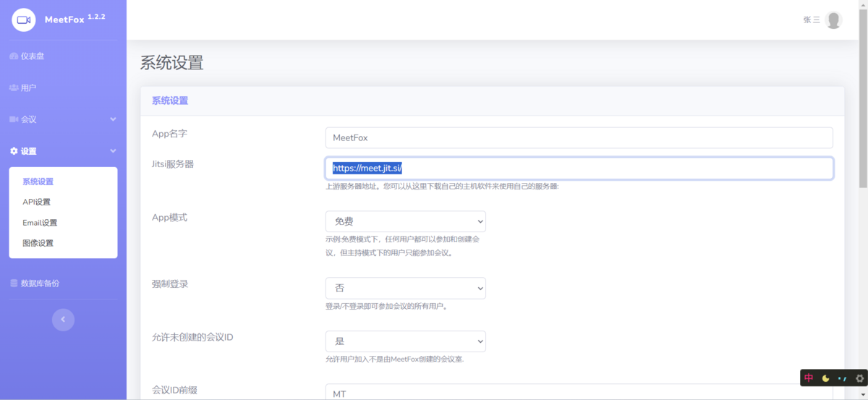The height and width of the screenshot is (400, 868).
Task: Switch input language with 中 icon
Action: point(809,378)
